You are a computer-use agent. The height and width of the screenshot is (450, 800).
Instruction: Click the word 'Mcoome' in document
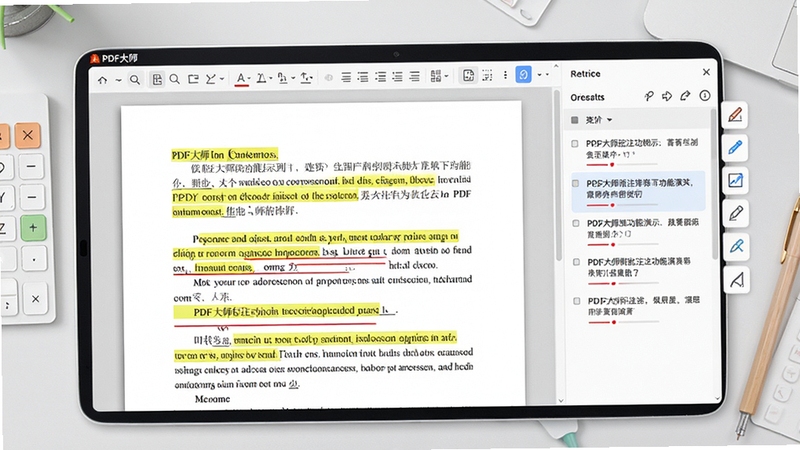coord(212,399)
